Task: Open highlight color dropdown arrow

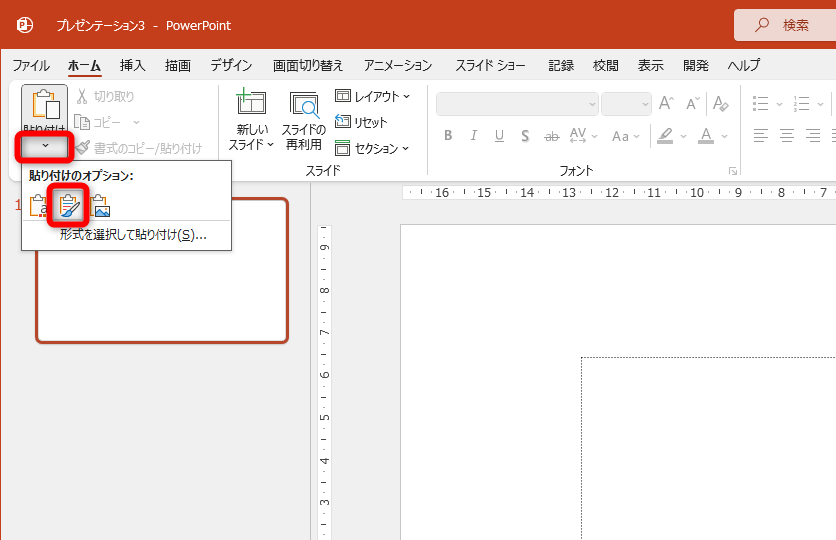Action: tap(683, 136)
